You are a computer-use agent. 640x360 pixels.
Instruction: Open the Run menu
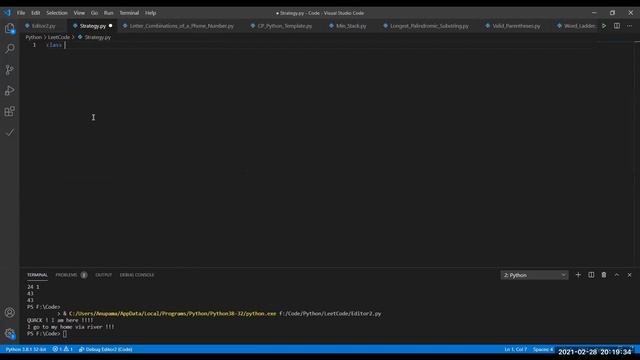108,13
